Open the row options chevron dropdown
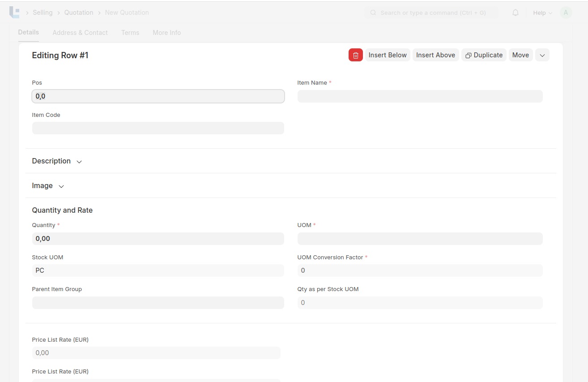 (x=542, y=55)
